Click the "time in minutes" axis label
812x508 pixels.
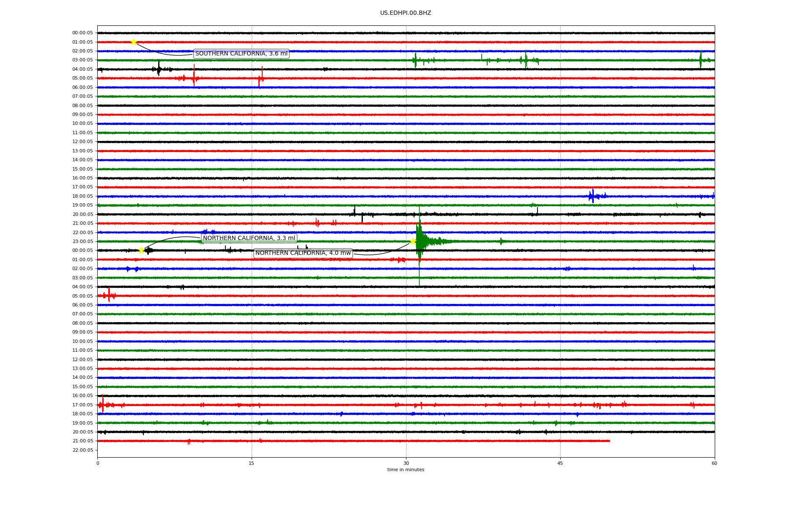pyautogui.click(x=406, y=470)
